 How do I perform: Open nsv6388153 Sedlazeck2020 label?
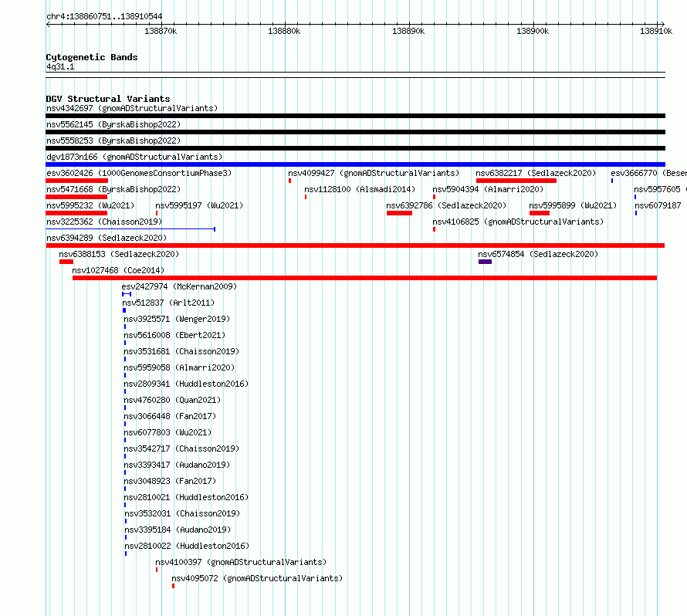119,254
